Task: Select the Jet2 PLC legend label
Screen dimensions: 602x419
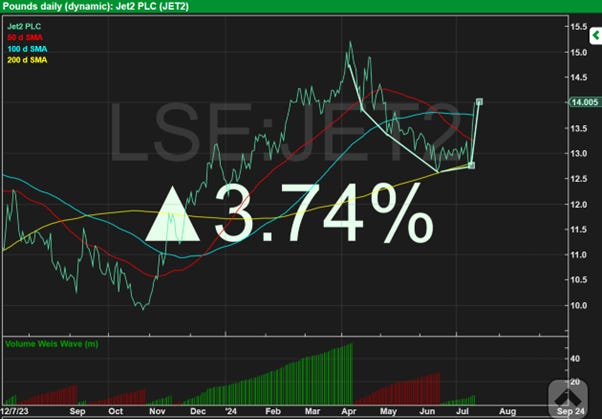Action: point(24,26)
